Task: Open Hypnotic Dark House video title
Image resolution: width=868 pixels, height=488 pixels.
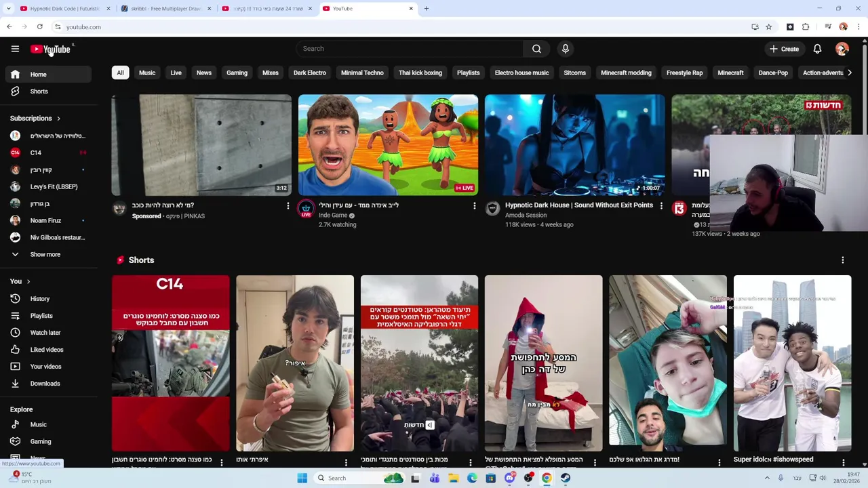Action: click(x=579, y=205)
